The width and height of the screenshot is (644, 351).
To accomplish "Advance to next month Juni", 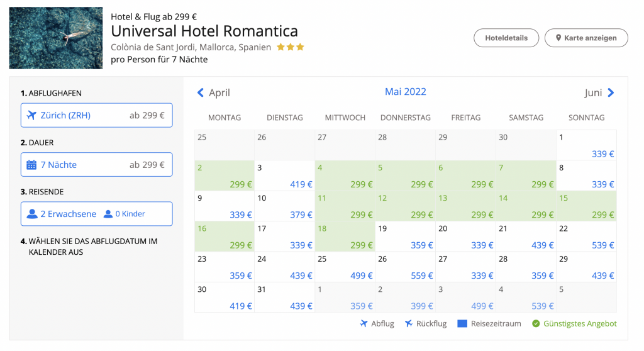I will pyautogui.click(x=599, y=93).
